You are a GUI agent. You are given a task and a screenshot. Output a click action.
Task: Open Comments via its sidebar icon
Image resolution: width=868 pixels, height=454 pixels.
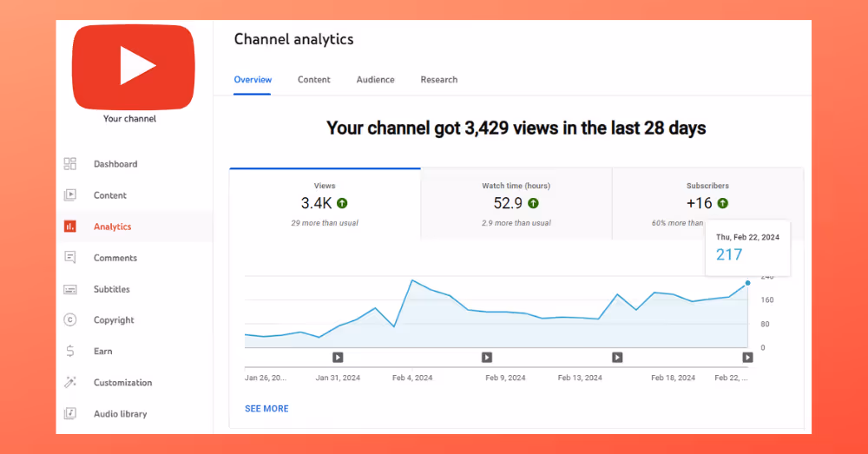pyautogui.click(x=69, y=258)
